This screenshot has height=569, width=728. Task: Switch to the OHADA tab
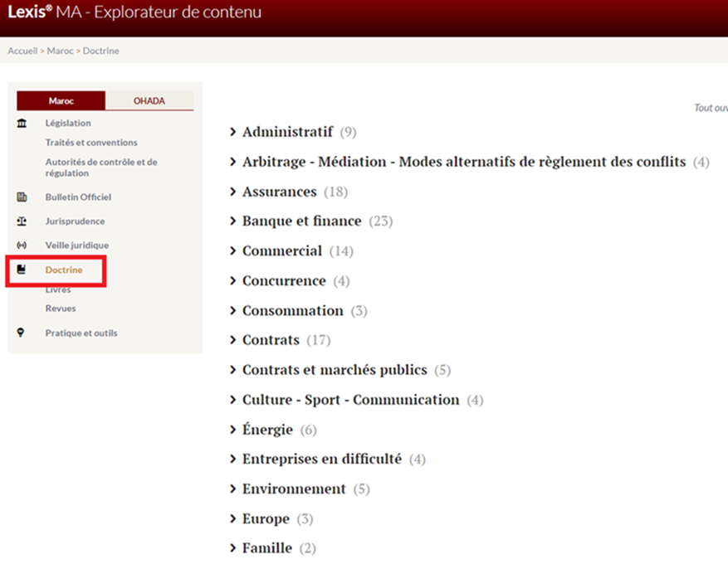[149, 100]
